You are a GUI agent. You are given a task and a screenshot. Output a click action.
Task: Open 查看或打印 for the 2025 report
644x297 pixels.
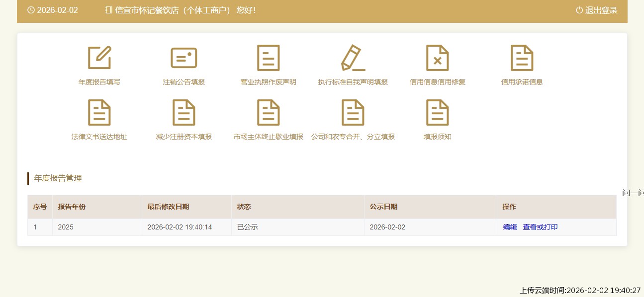[x=540, y=227]
